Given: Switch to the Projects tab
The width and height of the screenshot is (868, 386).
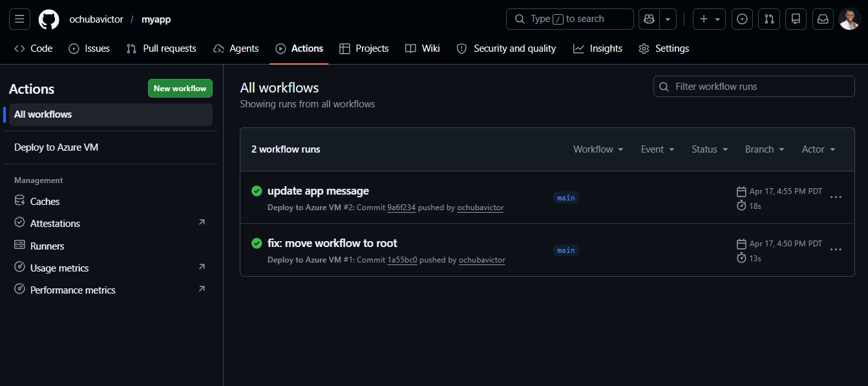Looking at the screenshot, I should pos(364,48).
